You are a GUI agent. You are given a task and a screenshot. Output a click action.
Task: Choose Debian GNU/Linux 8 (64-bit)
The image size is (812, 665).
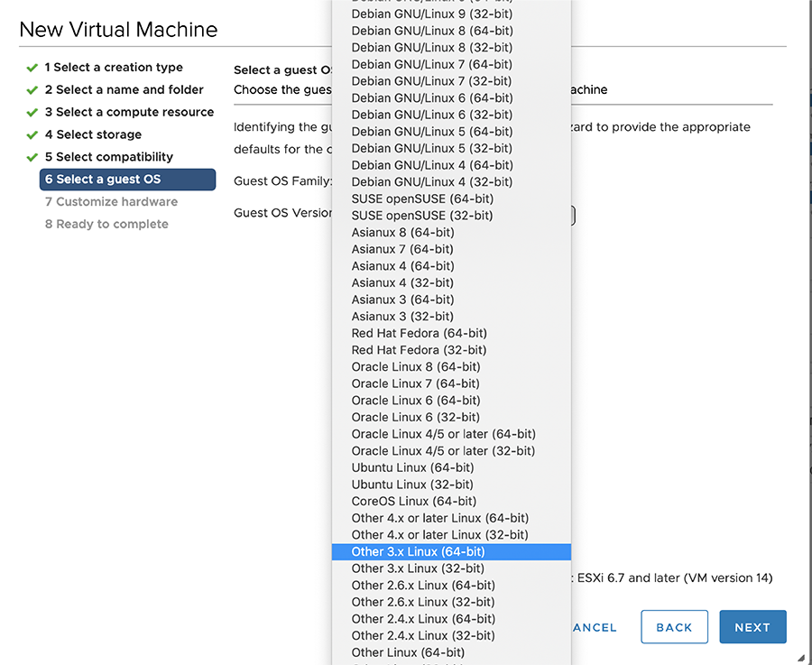click(x=451, y=31)
